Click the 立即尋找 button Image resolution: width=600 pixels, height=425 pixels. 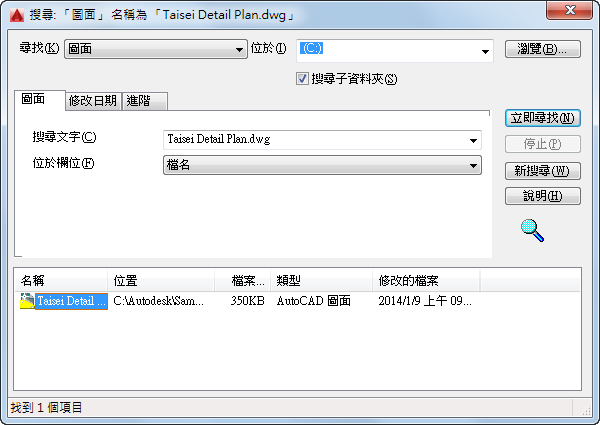pyautogui.click(x=543, y=118)
